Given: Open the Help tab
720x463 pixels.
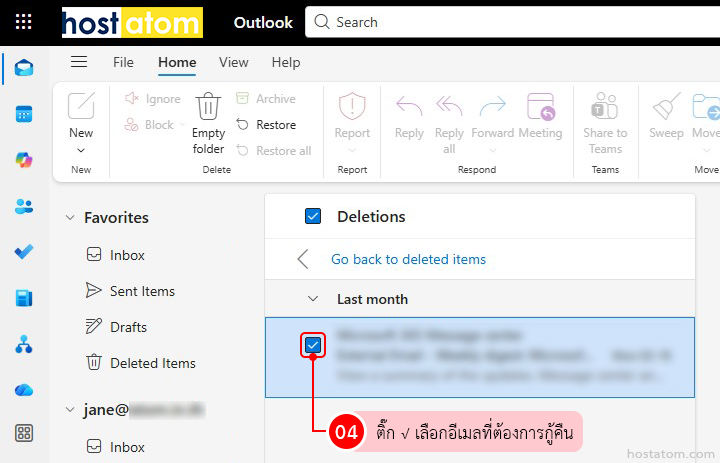Looking at the screenshot, I should (x=286, y=62).
